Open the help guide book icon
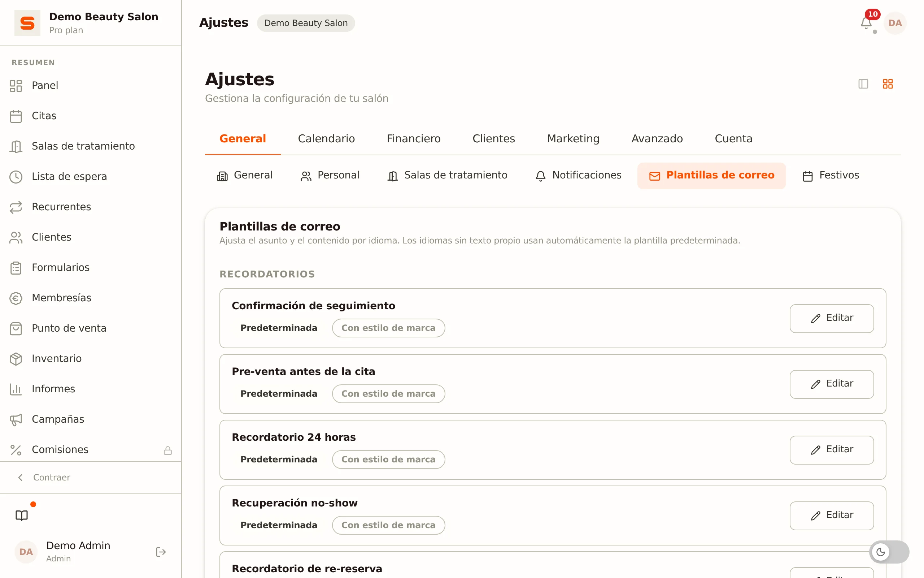The height and width of the screenshot is (578, 924). coord(22,515)
